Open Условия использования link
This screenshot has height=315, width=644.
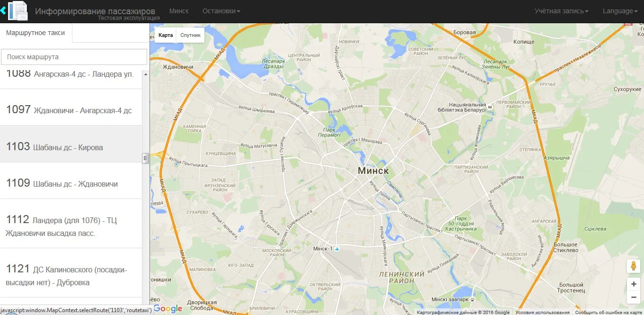[542, 312]
